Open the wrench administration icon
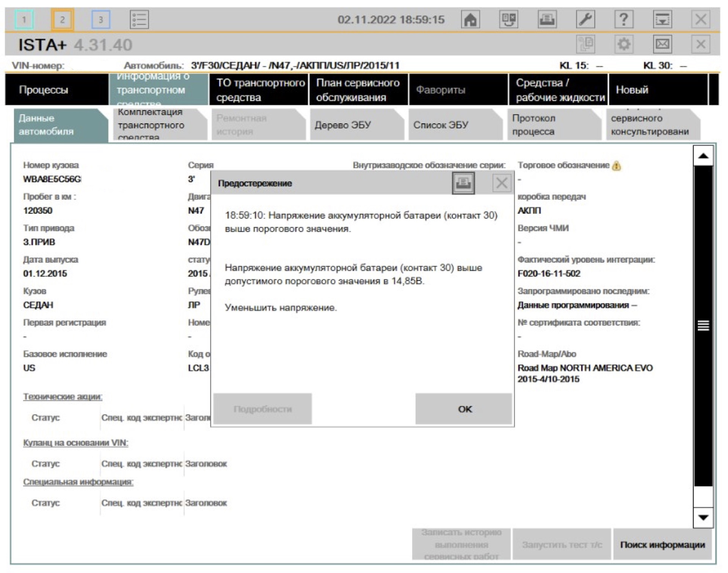This screenshot has width=728, height=573. 585,19
